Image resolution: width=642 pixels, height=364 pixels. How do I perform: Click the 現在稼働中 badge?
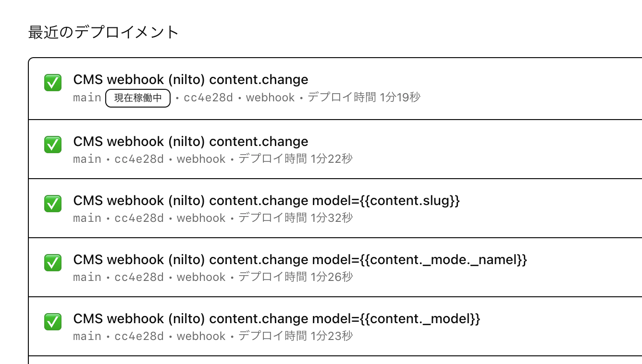coord(138,98)
